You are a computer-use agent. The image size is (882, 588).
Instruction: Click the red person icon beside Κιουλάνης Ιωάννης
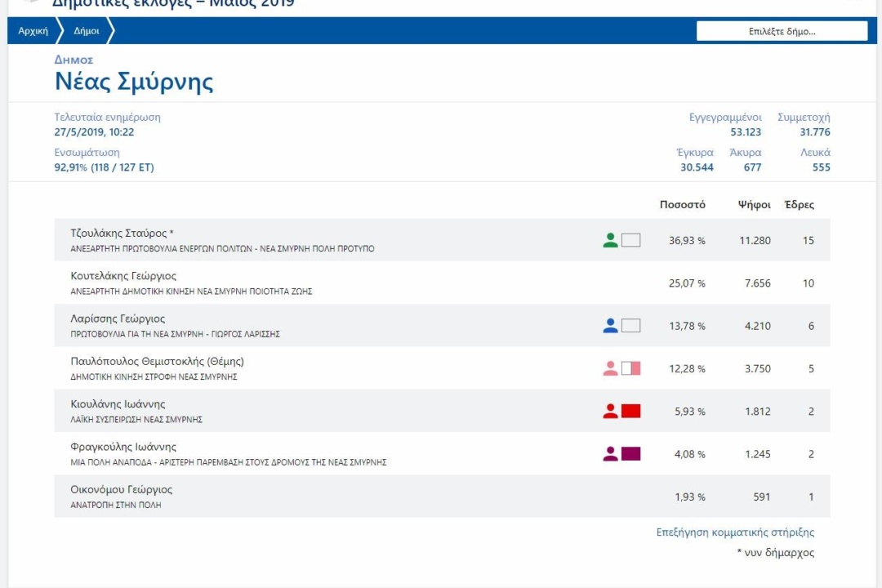610,411
